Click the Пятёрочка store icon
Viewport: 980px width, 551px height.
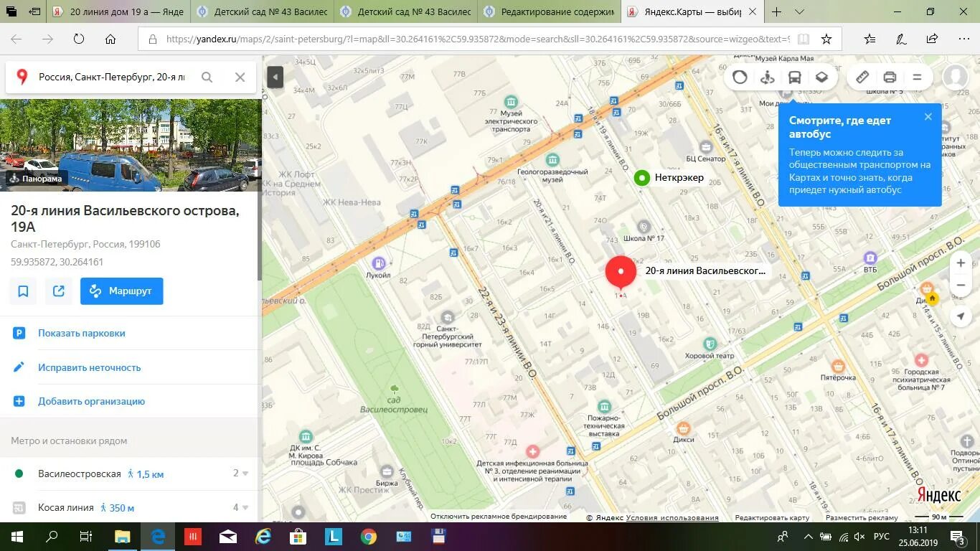(x=838, y=367)
